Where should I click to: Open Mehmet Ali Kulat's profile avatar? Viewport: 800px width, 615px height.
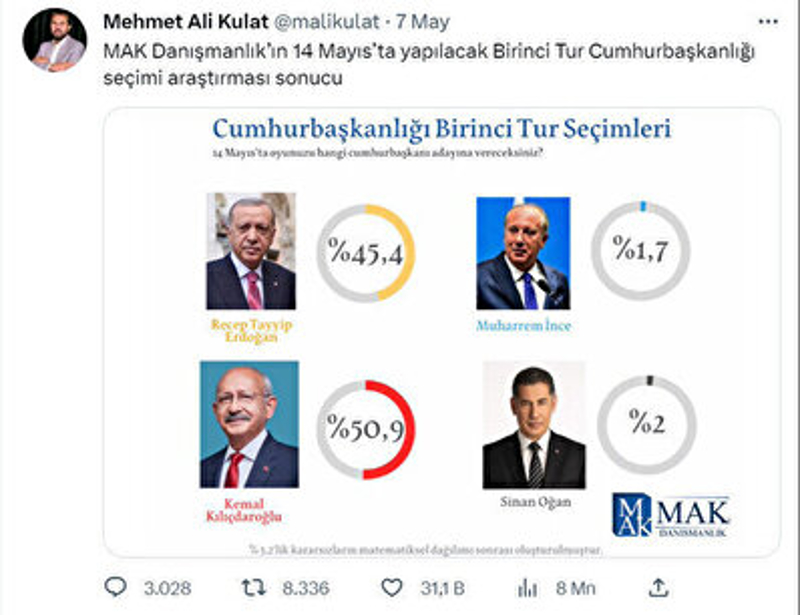coord(55,39)
